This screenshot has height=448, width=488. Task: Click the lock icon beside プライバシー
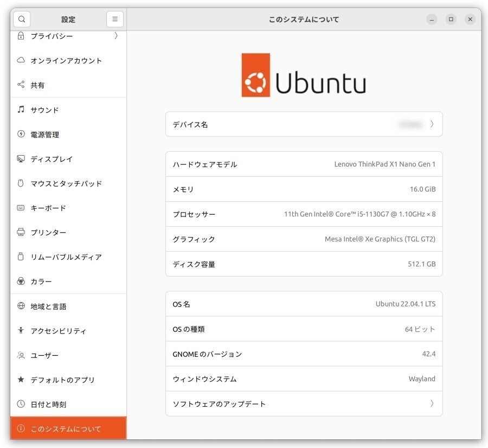tap(21, 36)
